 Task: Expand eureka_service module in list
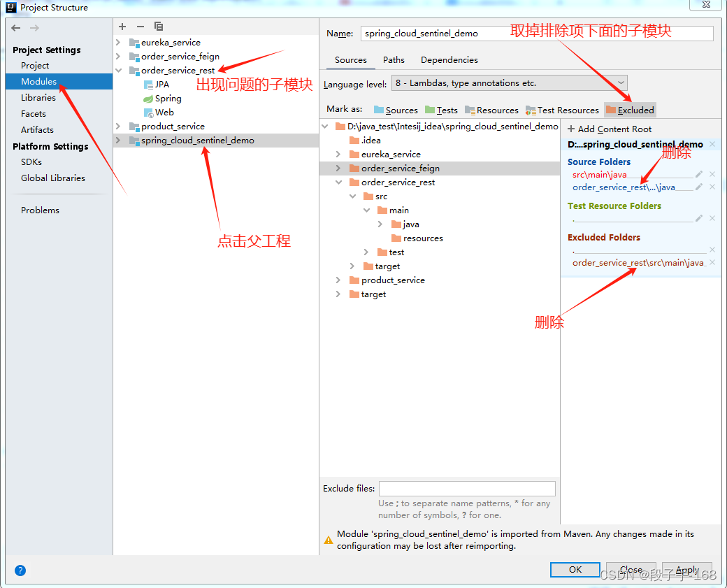pyautogui.click(x=118, y=42)
